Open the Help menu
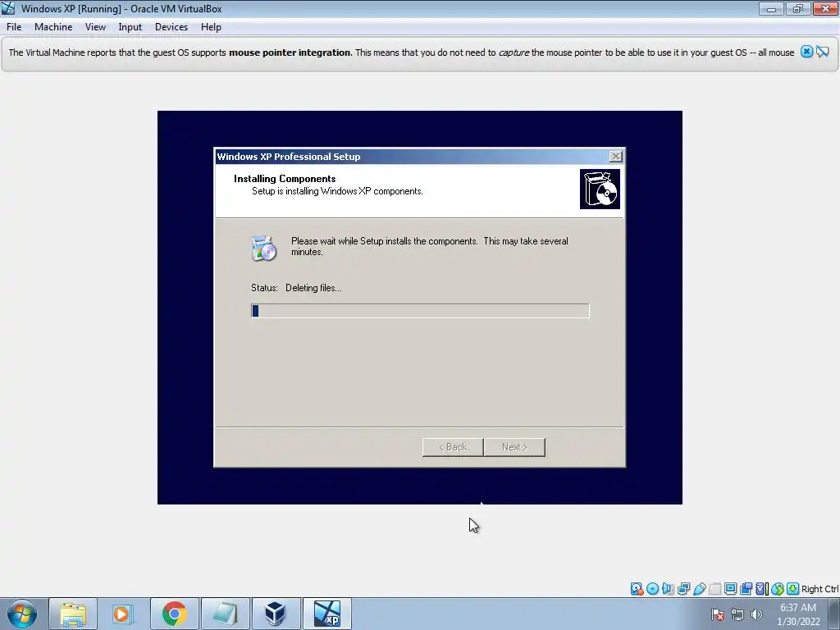Image resolution: width=840 pixels, height=630 pixels. click(x=211, y=27)
